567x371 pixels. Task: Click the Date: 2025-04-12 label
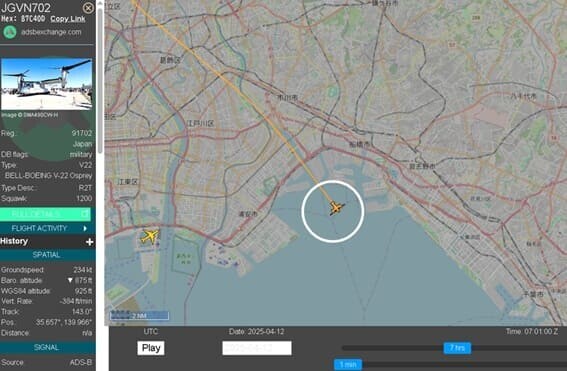[256, 332]
